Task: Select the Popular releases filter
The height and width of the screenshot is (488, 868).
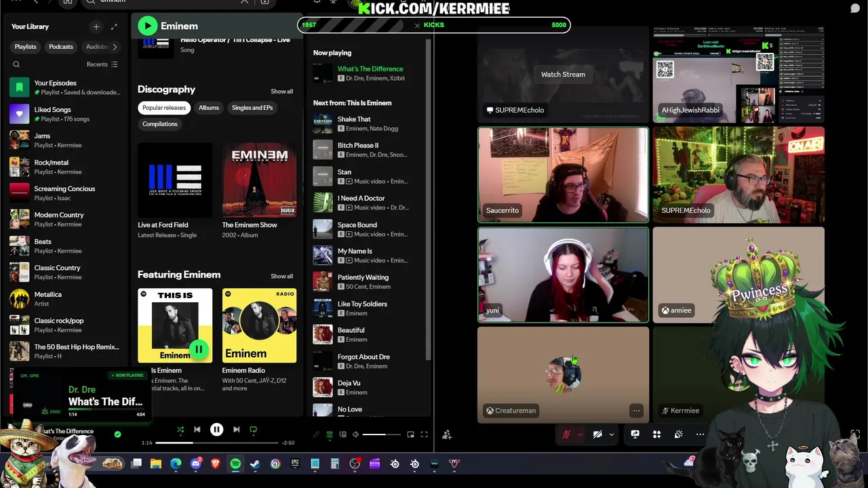Action: pos(164,108)
